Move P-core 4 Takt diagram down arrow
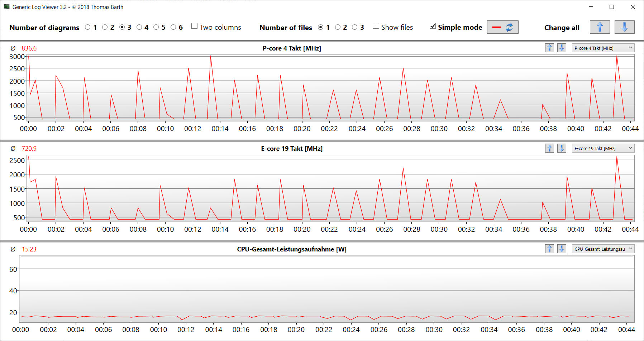The width and height of the screenshot is (644, 341). pyautogui.click(x=562, y=48)
